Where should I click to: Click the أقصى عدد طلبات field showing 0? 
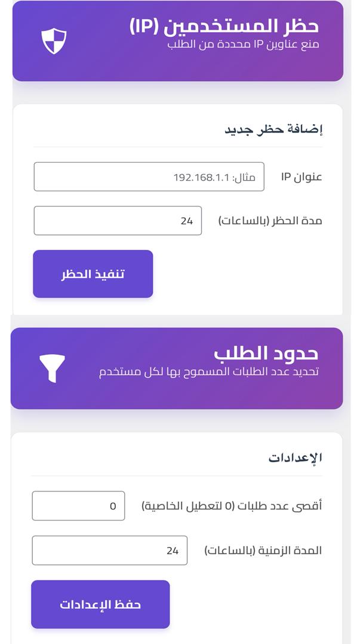[78, 505]
